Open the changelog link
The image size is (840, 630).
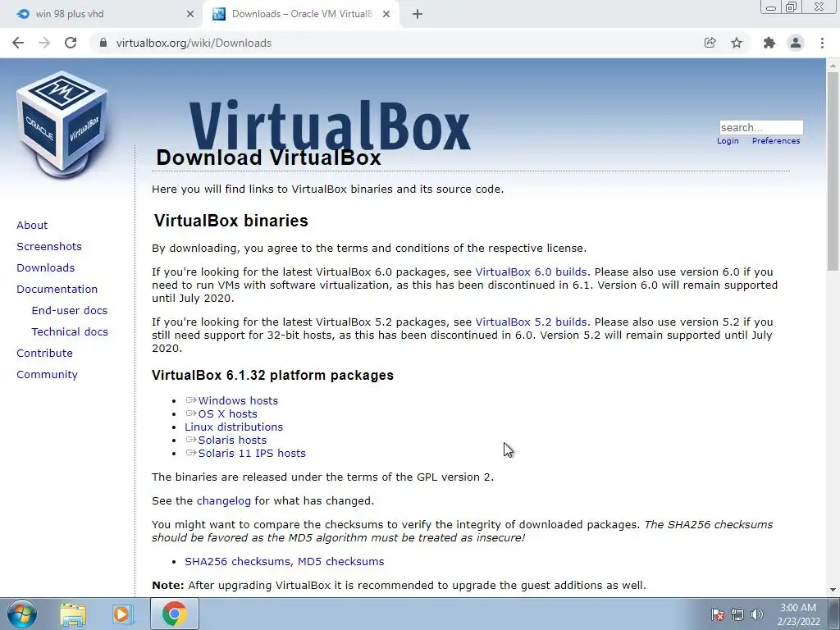(x=223, y=501)
